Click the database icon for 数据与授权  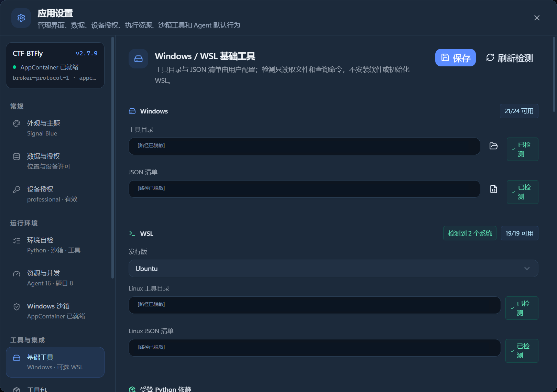click(17, 156)
